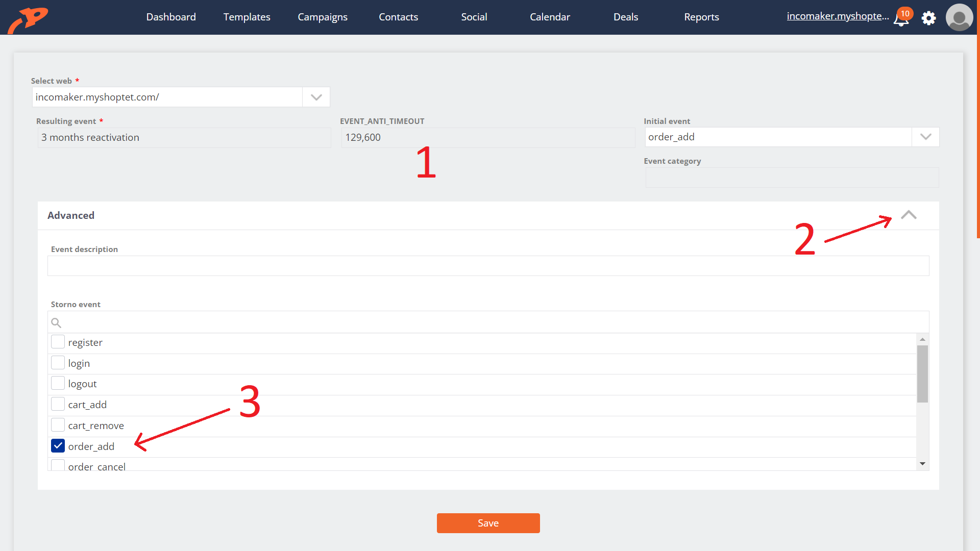Toggle the register storno event checkbox

click(x=58, y=342)
